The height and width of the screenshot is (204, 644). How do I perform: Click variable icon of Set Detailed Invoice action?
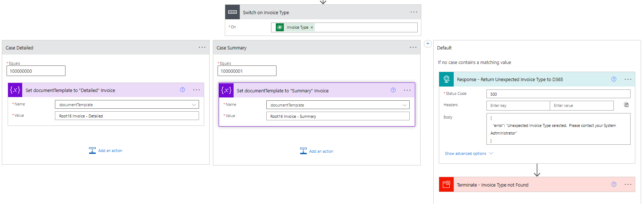pyautogui.click(x=15, y=90)
